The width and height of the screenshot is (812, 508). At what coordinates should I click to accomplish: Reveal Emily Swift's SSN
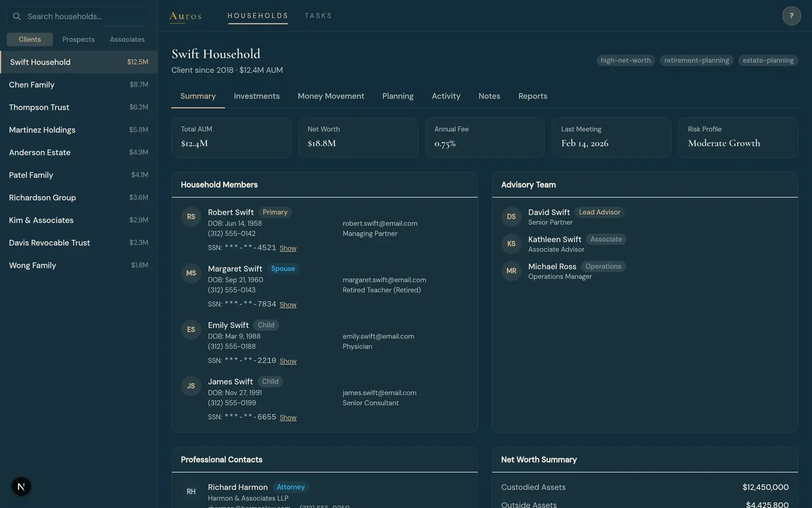click(288, 361)
